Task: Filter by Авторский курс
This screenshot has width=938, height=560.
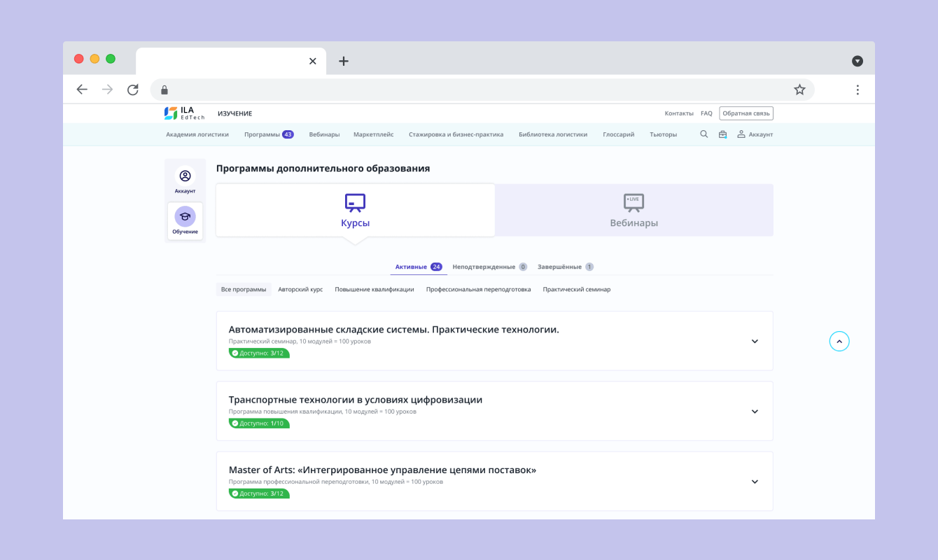Action: 300,289
